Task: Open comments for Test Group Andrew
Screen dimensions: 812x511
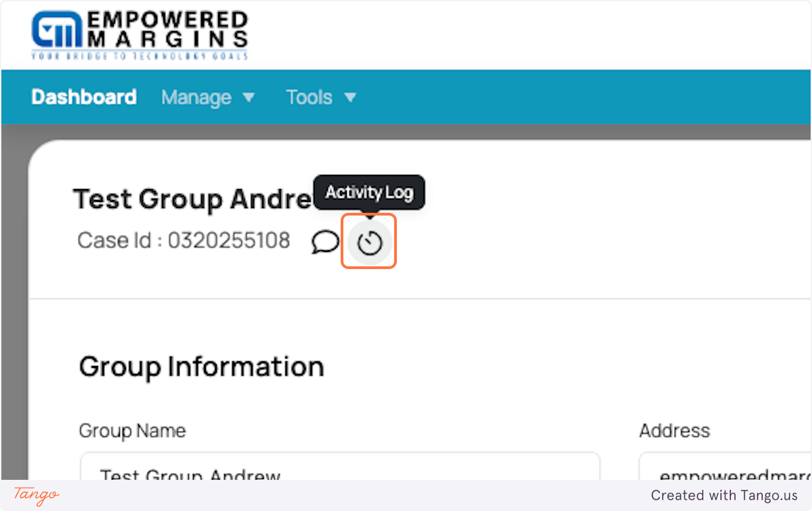Action: coord(325,241)
